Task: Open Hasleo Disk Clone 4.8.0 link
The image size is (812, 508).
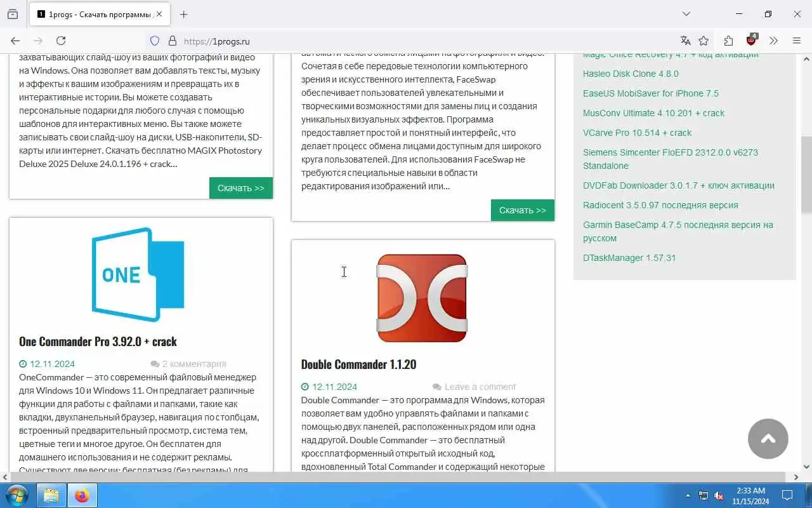Action: click(x=631, y=74)
